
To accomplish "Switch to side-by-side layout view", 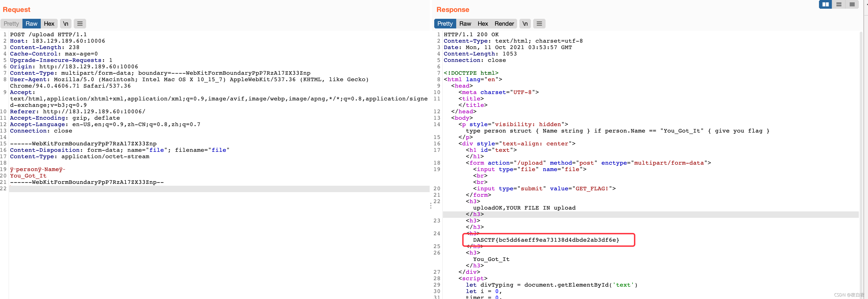I will tap(826, 4).
